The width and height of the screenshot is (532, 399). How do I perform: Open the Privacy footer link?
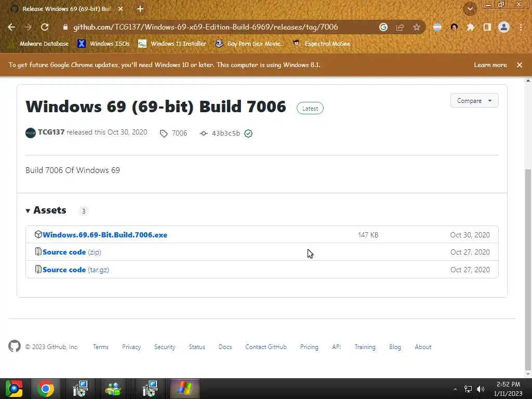pyautogui.click(x=131, y=347)
